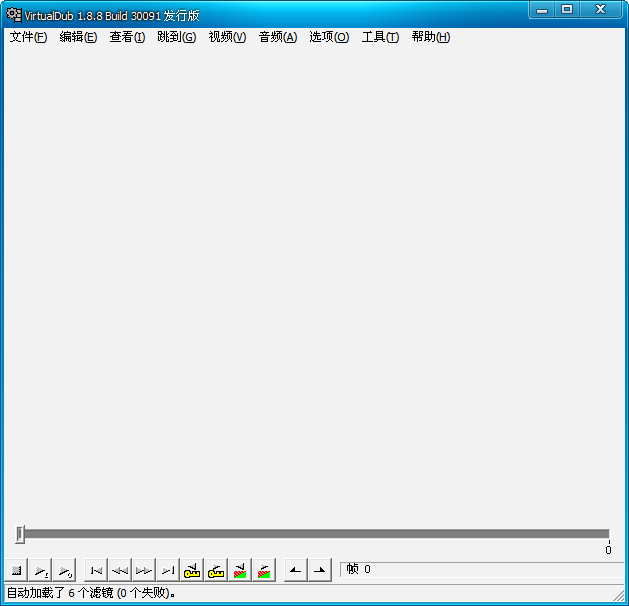The width and height of the screenshot is (629, 606).
Task: Step forward one frame
Action: coord(144,571)
